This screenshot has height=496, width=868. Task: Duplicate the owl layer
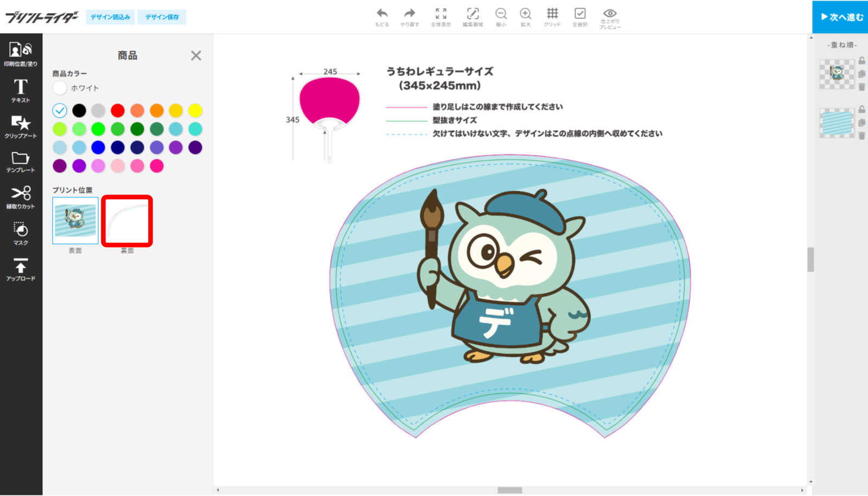pyautogui.click(x=861, y=74)
